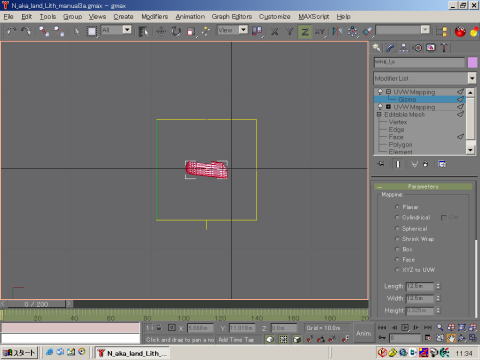Restrict transform to the XY plane
The height and width of the screenshot is (360, 480).
pos(320,32)
